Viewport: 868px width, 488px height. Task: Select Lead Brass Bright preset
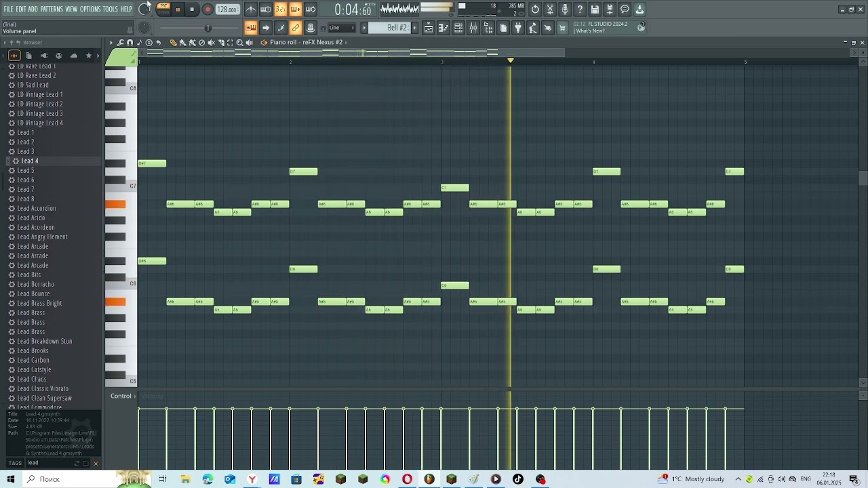click(39, 303)
